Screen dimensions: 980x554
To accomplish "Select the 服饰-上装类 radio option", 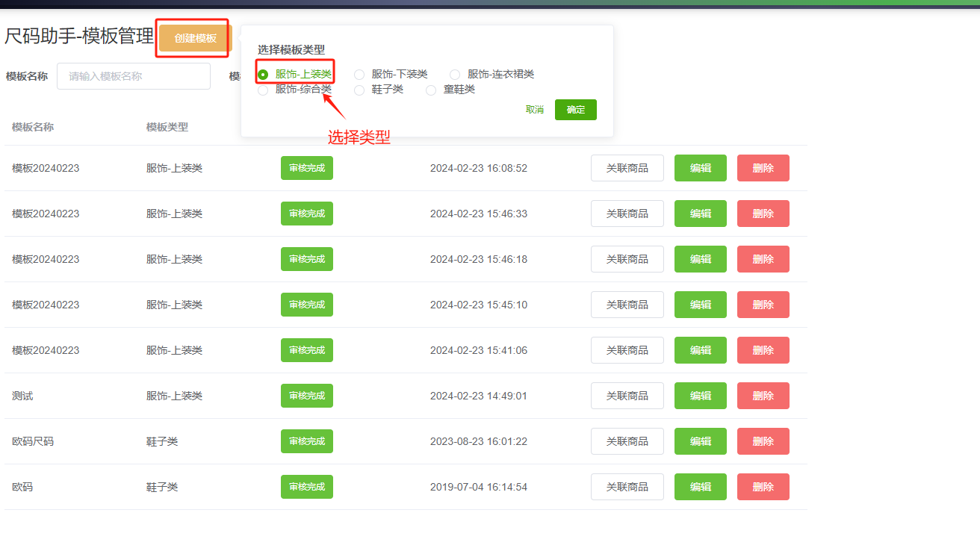I will click(x=263, y=75).
